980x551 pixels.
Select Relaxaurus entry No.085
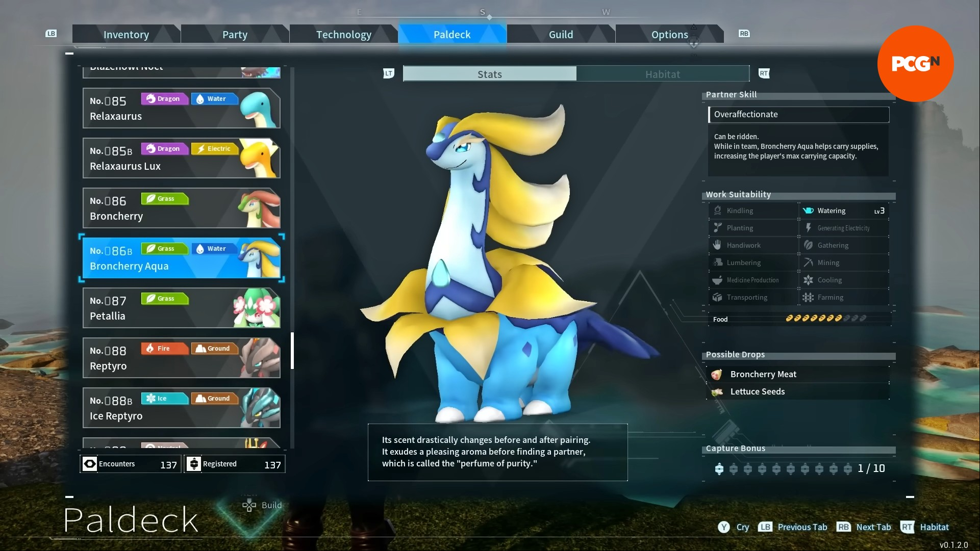[x=182, y=108]
